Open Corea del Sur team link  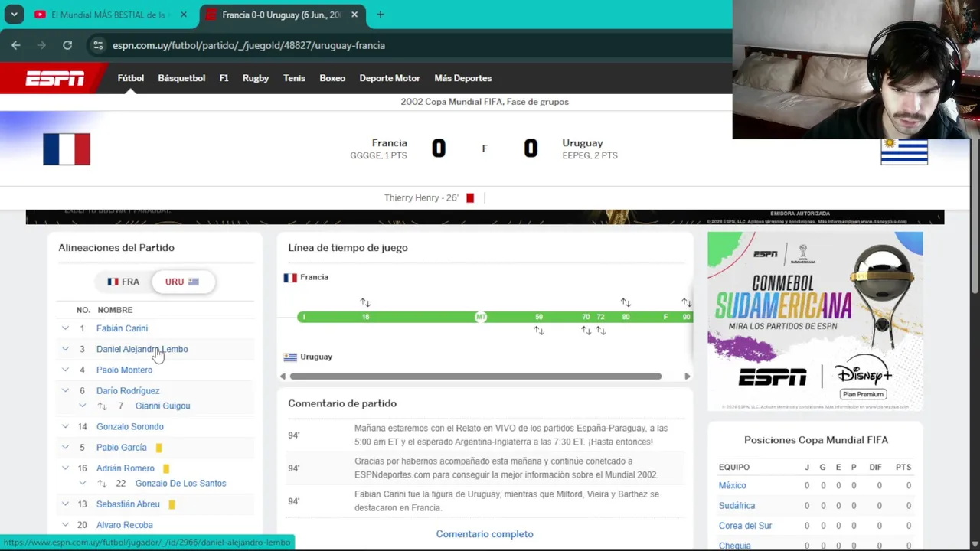pyautogui.click(x=745, y=526)
